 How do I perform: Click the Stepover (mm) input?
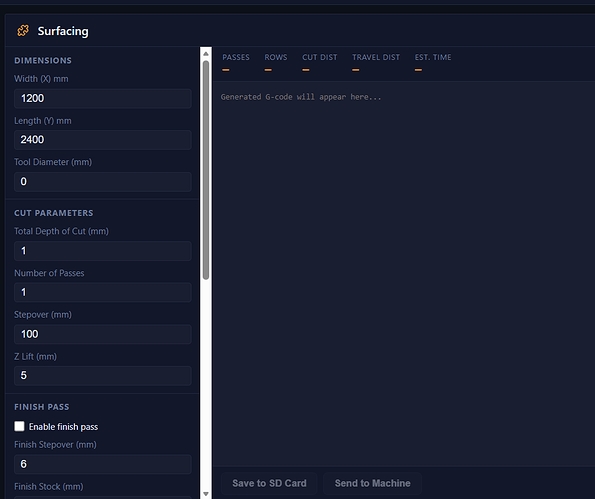tap(103, 334)
